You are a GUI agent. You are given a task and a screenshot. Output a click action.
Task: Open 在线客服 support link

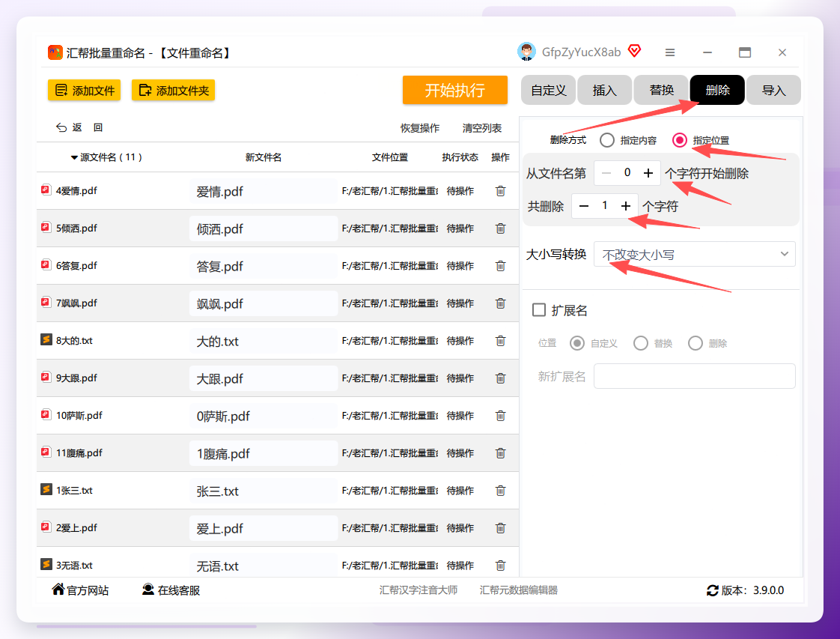coord(171,590)
